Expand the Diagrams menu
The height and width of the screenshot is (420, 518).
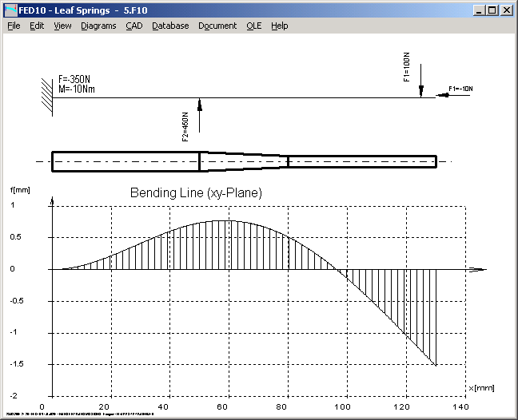coord(98,26)
